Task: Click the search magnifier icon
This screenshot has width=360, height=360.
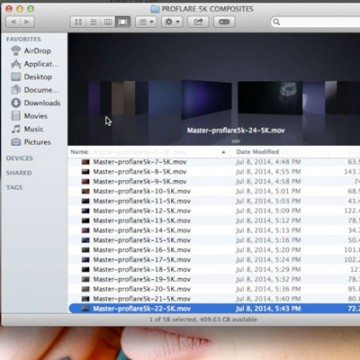Action: coord(276,22)
